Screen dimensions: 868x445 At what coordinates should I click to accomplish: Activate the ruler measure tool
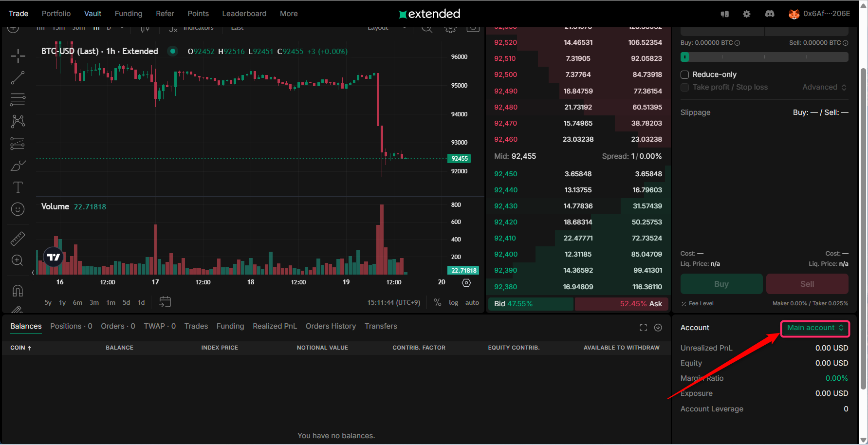[18, 239]
